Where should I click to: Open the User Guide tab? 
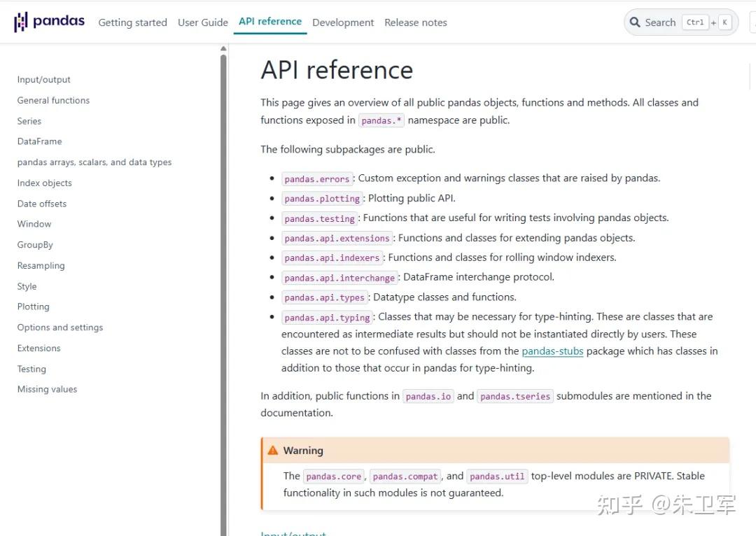tap(202, 22)
